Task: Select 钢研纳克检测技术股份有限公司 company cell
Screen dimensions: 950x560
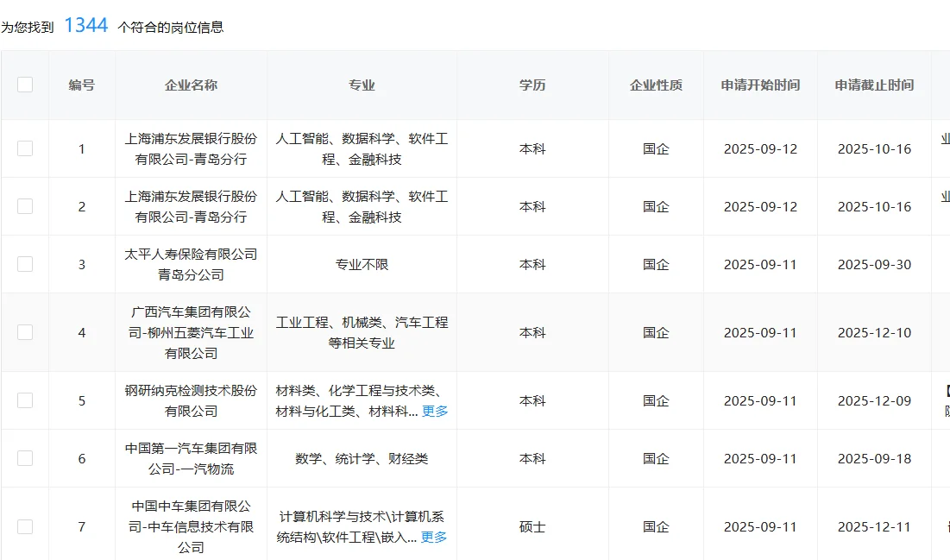Action: (191, 400)
